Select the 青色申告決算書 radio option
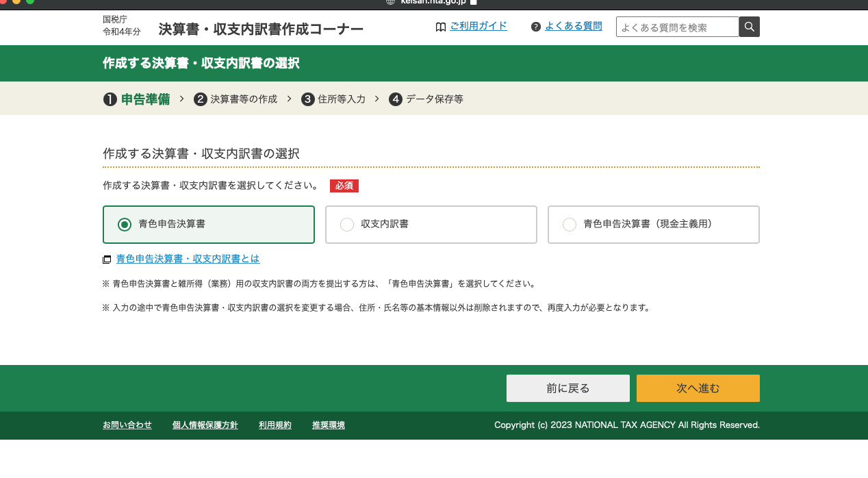Image resolution: width=868 pixels, height=478 pixels. tap(209, 225)
